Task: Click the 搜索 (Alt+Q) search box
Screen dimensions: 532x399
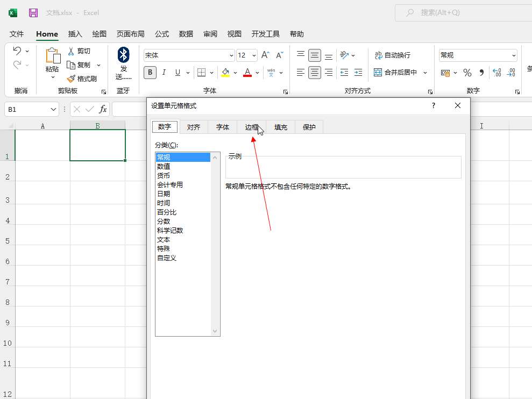Action: [x=464, y=13]
